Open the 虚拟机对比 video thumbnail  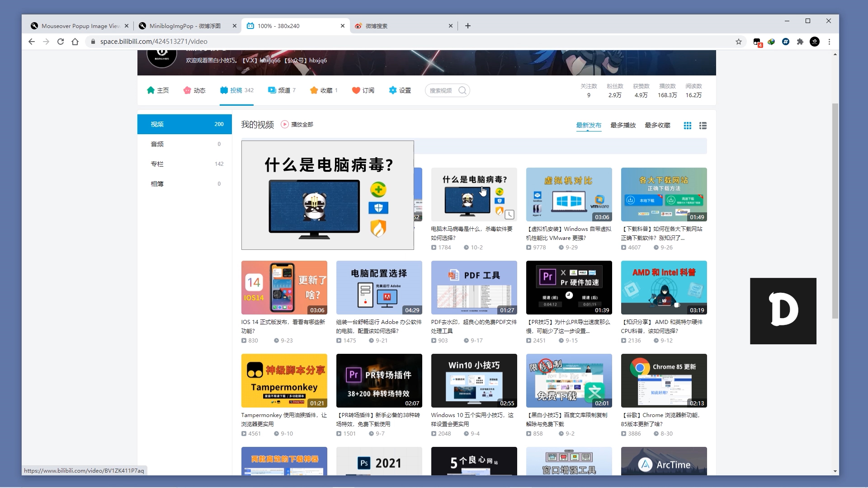569,194
